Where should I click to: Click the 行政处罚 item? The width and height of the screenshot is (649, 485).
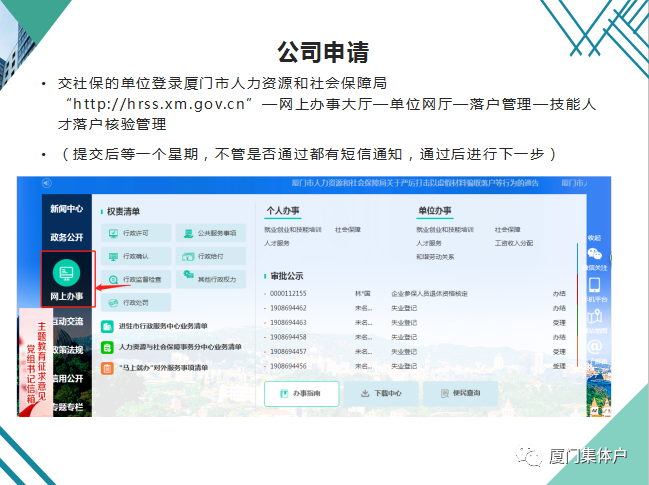135,302
